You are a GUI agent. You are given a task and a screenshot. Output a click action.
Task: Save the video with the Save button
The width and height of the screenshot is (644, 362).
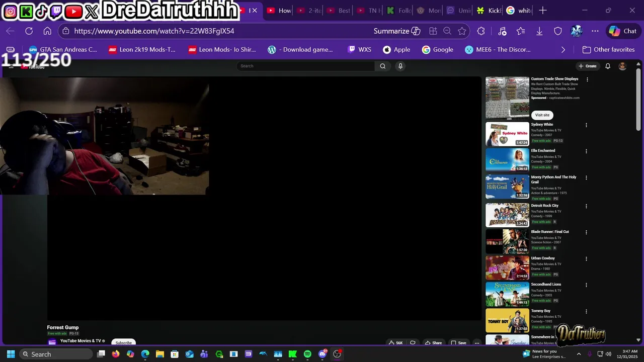coord(458,343)
